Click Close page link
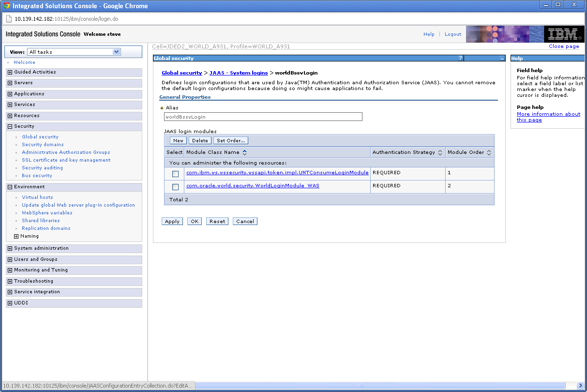The image size is (587, 392). click(564, 46)
